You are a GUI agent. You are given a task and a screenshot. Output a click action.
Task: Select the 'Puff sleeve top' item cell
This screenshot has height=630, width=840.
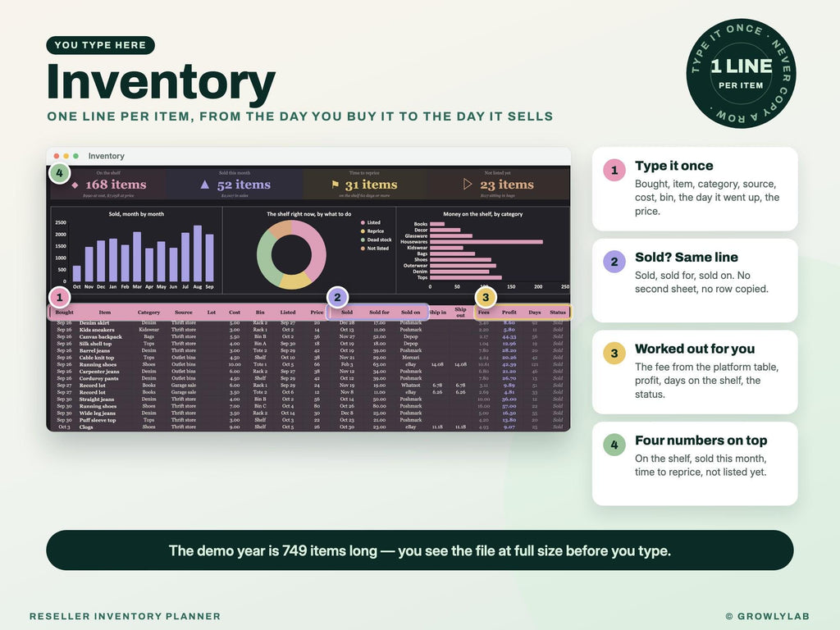click(x=98, y=420)
